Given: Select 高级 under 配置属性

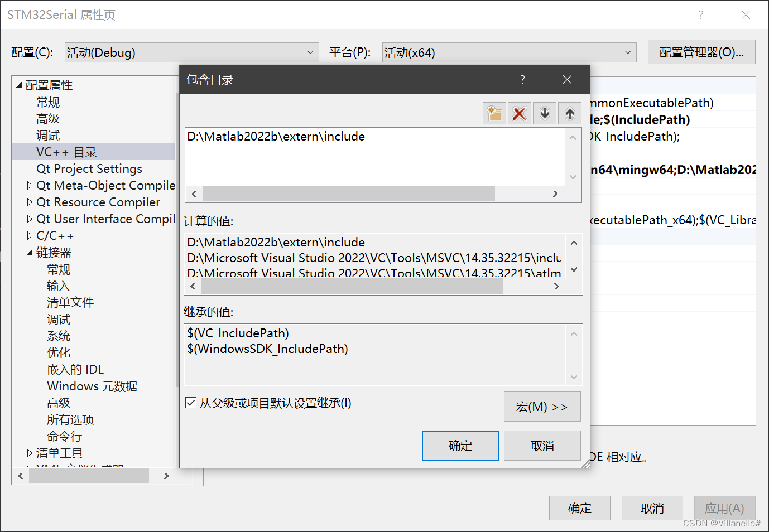Looking at the screenshot, I should [x=48, y=119].
